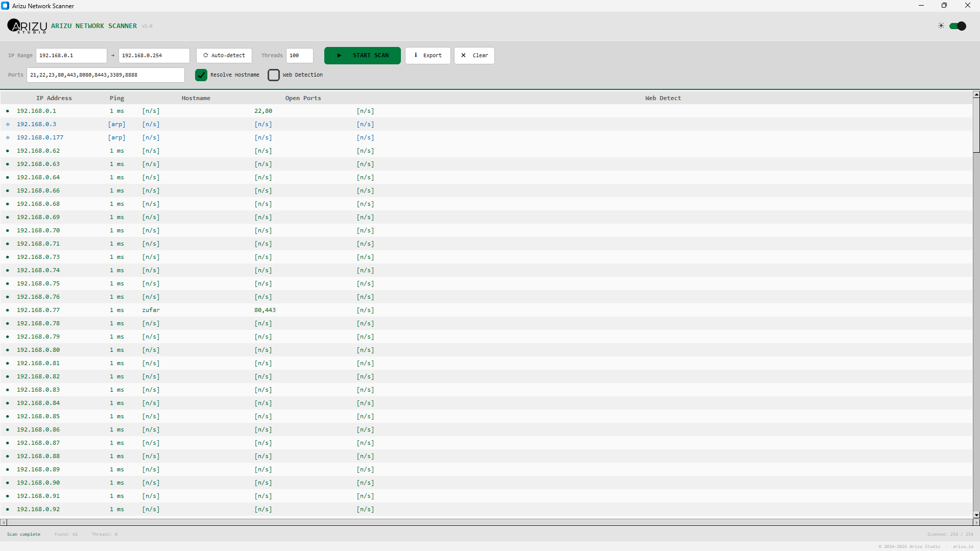Viewport: 980px width, 551px height.
Task: Enable the Web Detection checkbox
Action: 274,75
